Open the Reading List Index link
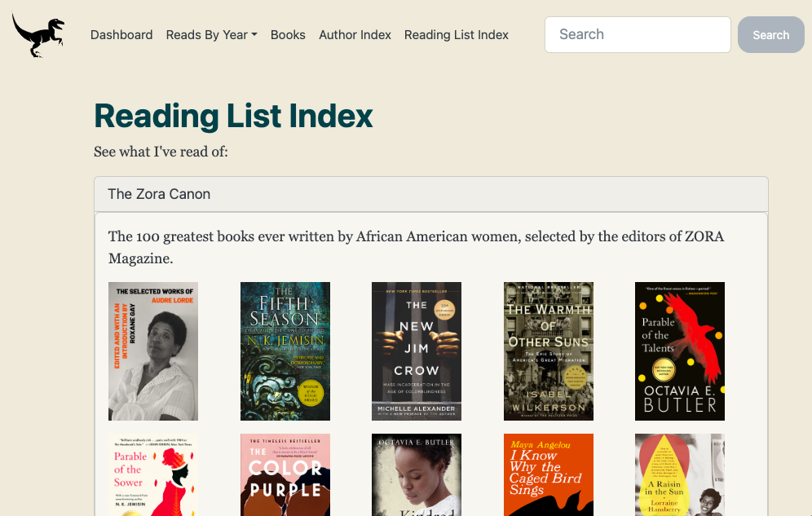This screenshot has height=516, width=812. click(x=457, y=35)
